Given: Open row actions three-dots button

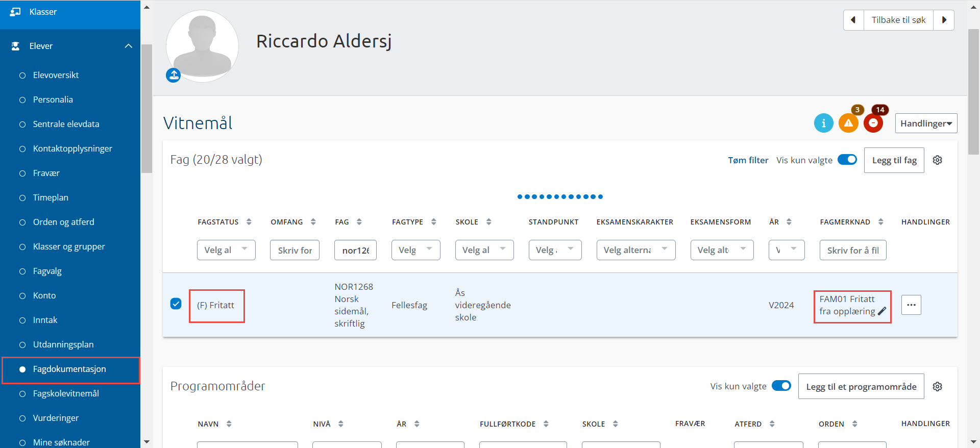Looking at the screenshot, I should tap(911, 305).
